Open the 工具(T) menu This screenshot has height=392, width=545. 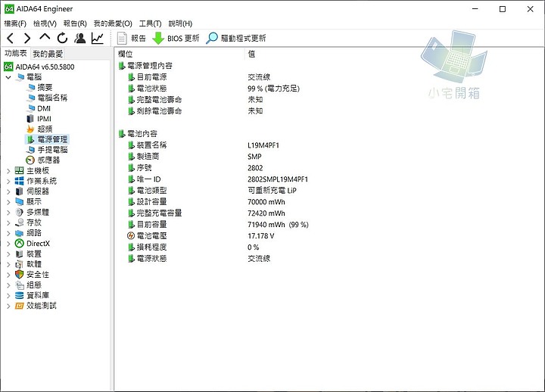click(x=150, y=23)
